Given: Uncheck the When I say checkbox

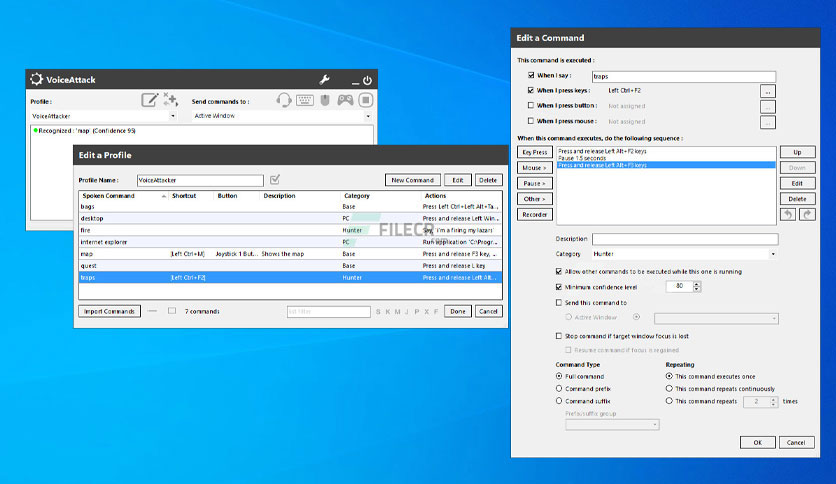Looking at the screenshot, I should click(x=531, y=75).
